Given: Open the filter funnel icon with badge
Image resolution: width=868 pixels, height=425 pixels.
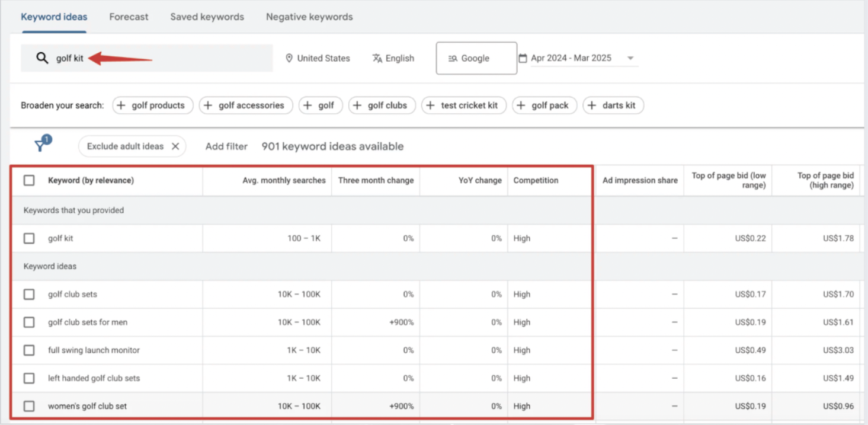Looking at the screenshot, I should coord(40,146).
